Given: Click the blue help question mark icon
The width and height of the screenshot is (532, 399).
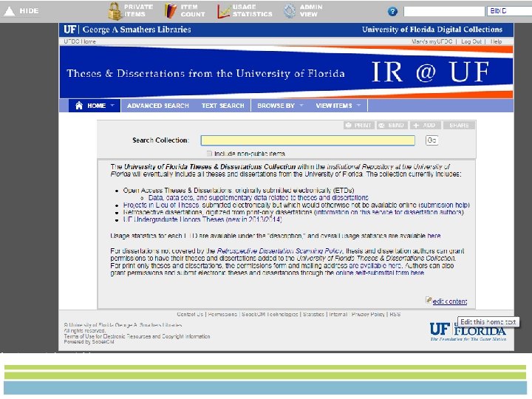Looking at the screenshot, I should (x=392, y=12).
